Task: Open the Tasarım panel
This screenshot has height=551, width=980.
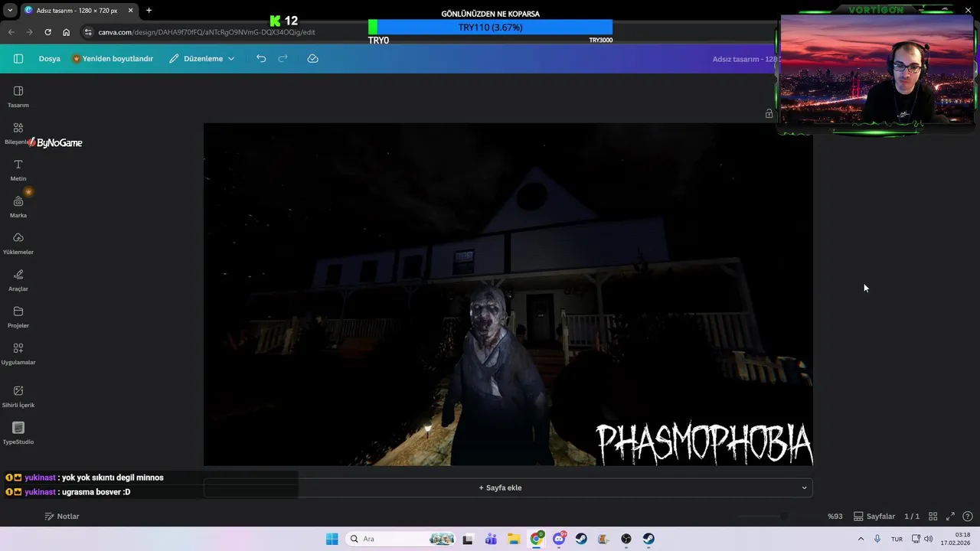Action: [x=18, y=96]
